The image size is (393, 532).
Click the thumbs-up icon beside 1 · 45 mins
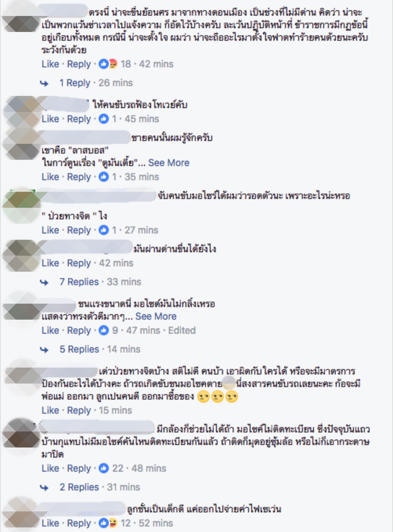point(104,119)
